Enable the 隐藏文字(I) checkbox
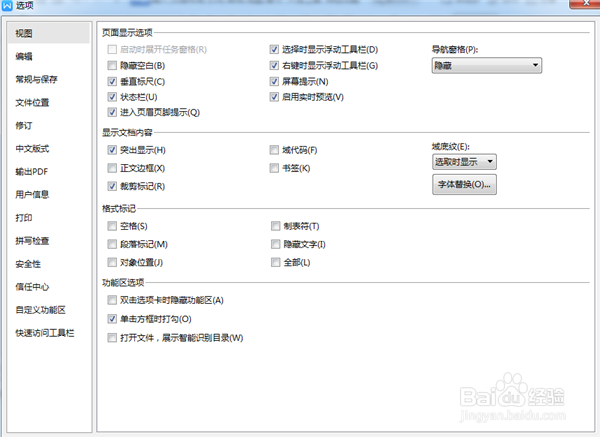600x437 pixels. coord(276,244)
